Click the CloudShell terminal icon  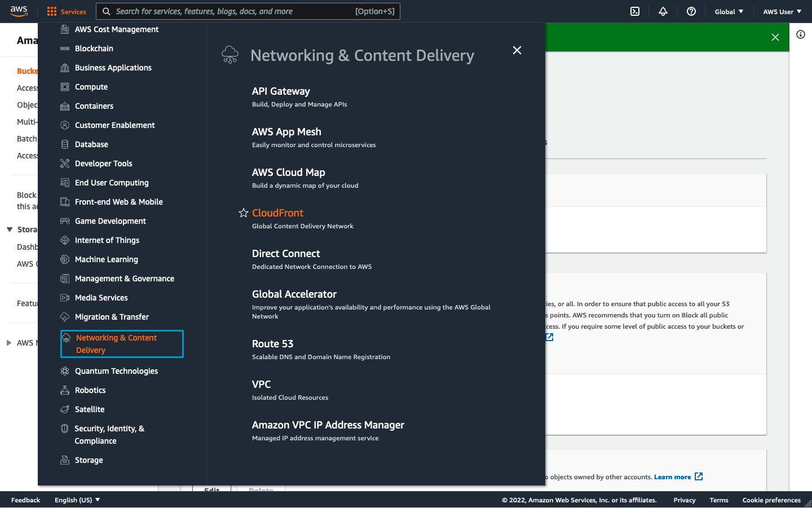(635, 11)
